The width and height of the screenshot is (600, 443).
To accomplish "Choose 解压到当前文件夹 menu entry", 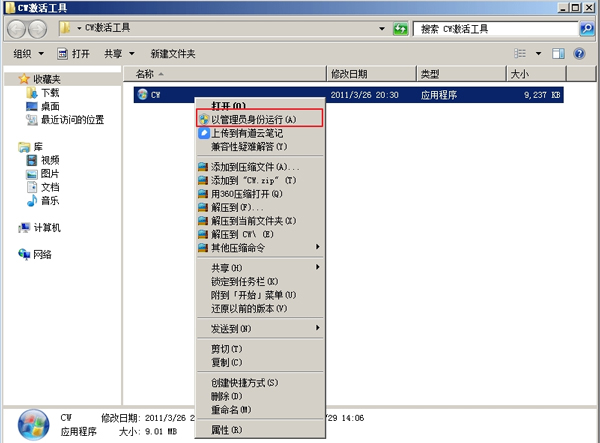I will coord(260,221).
